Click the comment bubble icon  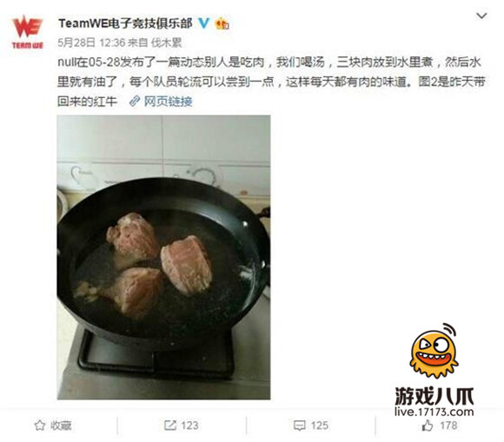300,426
